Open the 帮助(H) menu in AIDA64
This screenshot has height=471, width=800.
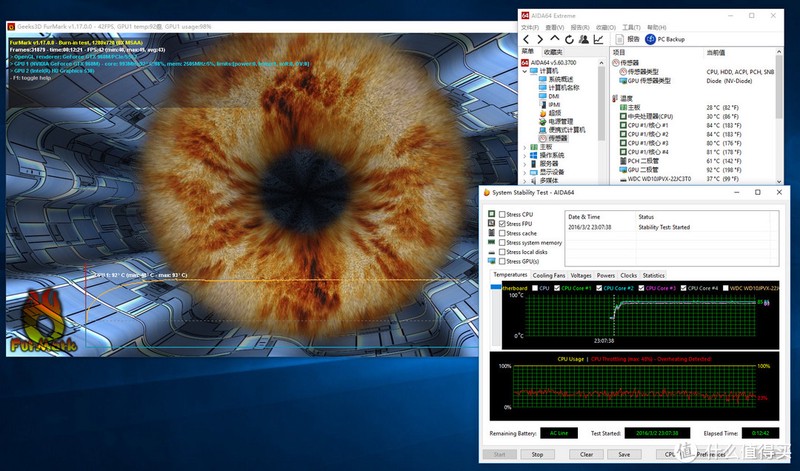click(x=657, y=27)
